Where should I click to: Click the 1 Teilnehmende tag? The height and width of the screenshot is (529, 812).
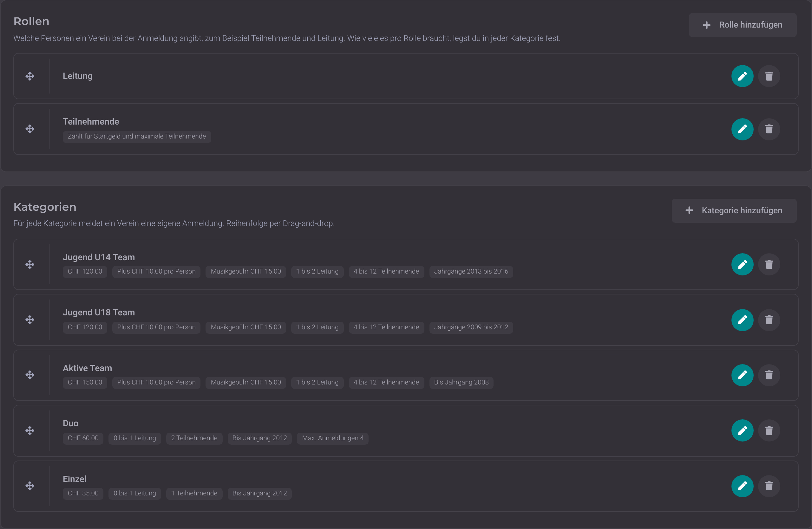[194, 494]
